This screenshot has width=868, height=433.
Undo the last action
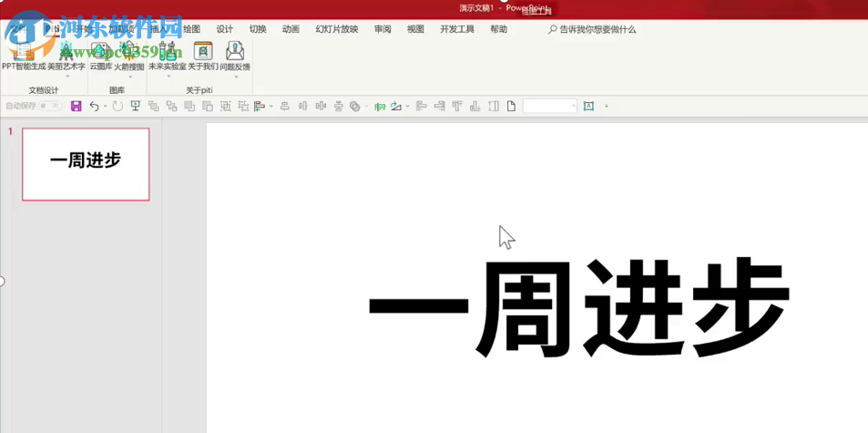[94, 107]
